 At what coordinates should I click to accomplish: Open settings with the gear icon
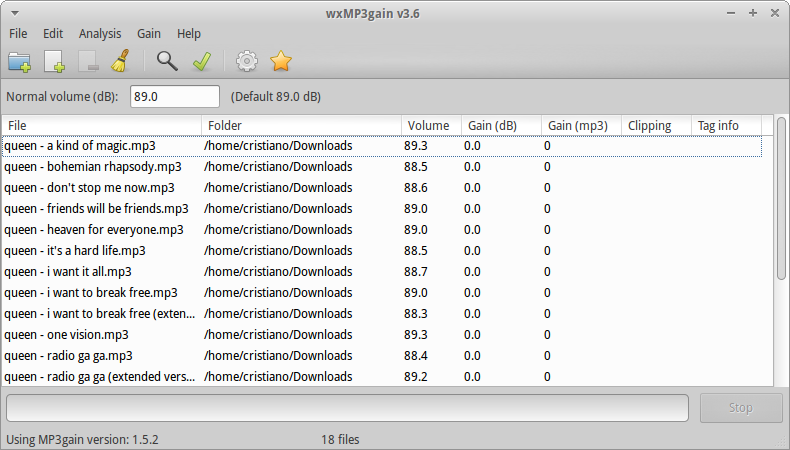pyautogui.click(x=247, y=61)
